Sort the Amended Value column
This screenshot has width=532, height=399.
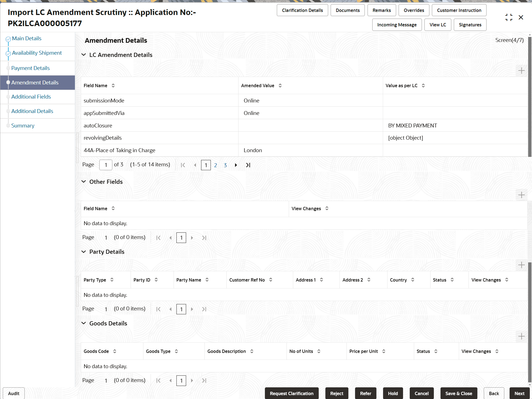[x=280, y=86]
